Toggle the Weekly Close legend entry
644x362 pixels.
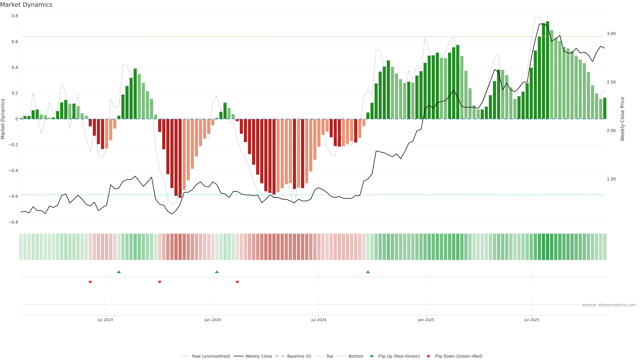click(x=258, y=356)
